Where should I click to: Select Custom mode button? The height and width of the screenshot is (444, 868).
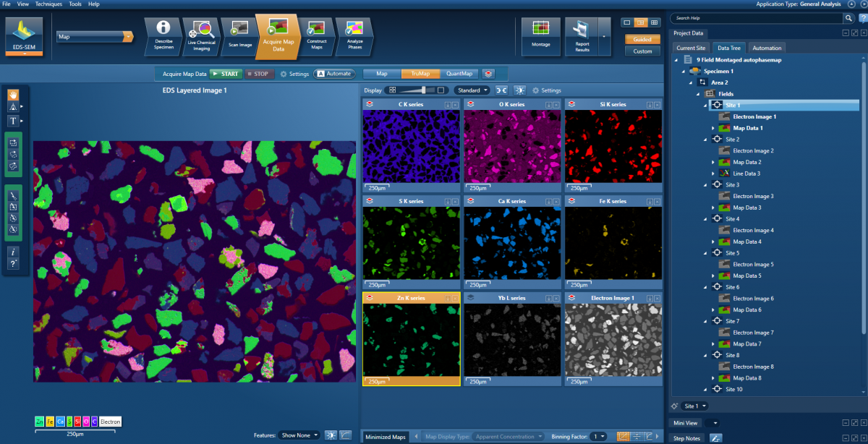pyautogui.click(x=642, y=51)
